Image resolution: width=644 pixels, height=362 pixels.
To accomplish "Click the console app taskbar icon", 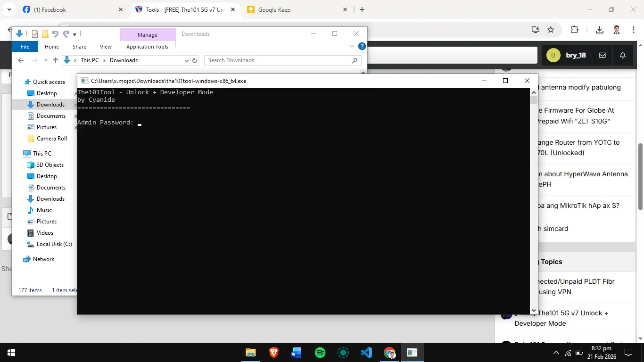I will 412,353.
